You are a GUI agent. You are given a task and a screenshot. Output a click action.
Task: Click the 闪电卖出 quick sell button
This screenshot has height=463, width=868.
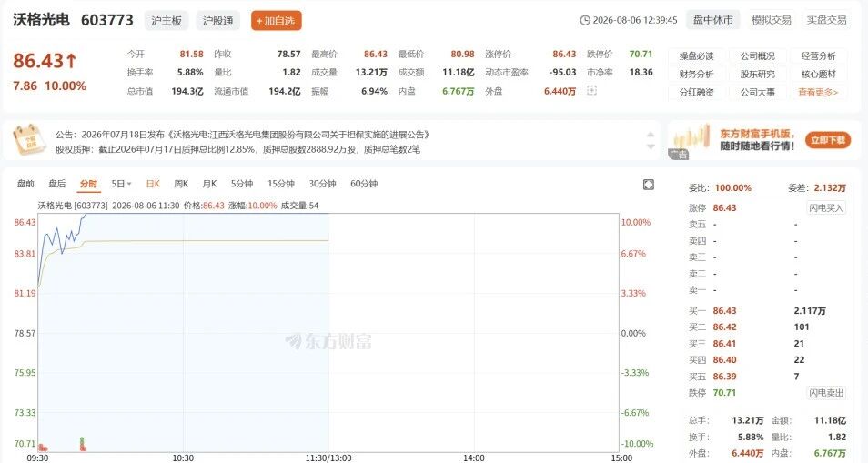point(825,393)
